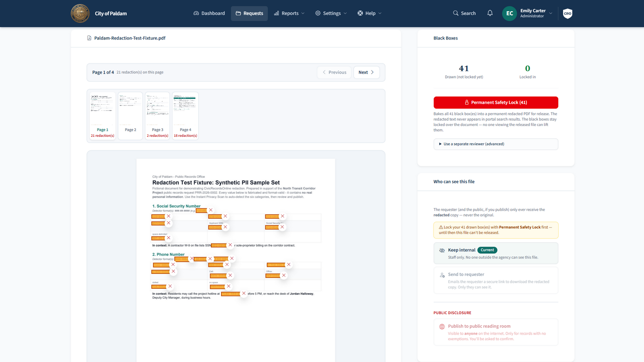The width and height of the screenshot is (644, 362).
Task: Click the City of Paldam seal logo
Action: 80,13
